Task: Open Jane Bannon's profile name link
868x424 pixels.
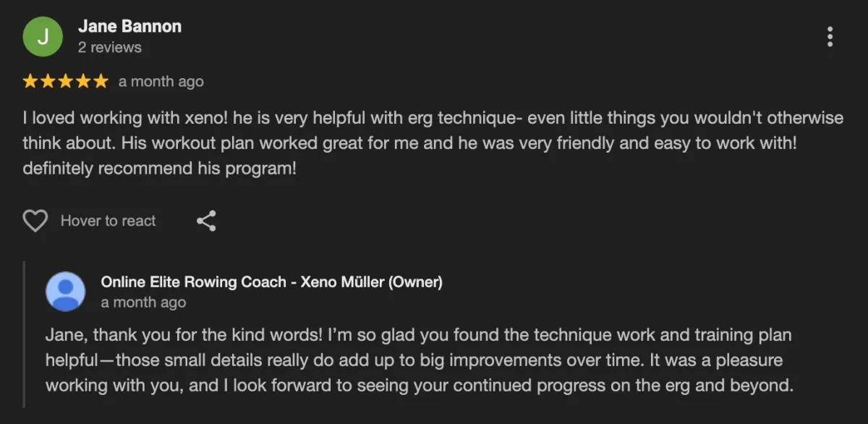Action: tap(129, 27)
